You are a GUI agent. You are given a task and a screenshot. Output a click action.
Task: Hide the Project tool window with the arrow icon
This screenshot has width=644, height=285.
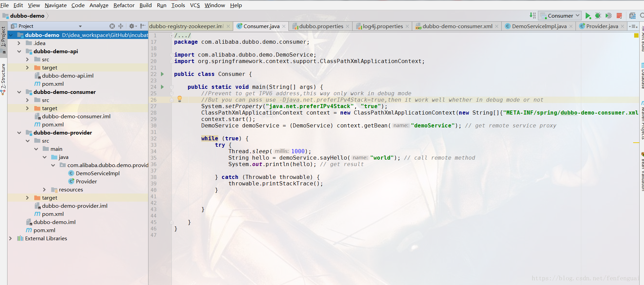click(x=143, y=26)
